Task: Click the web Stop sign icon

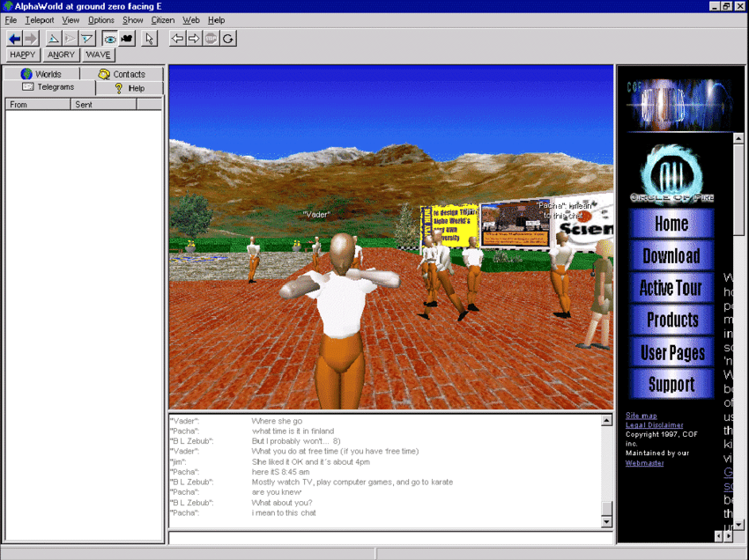Action: (x=211, y=39)
